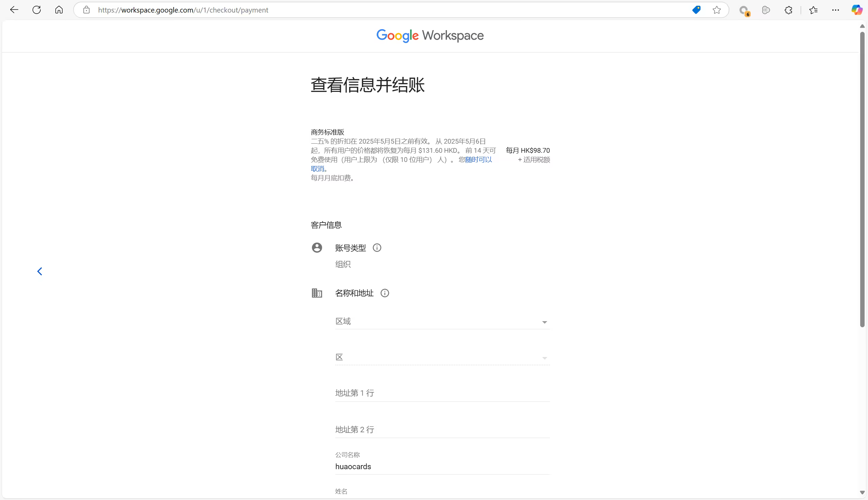Open the favorites list icon
The width and height of the screenshot is (868, 500).
coord(813,10)
